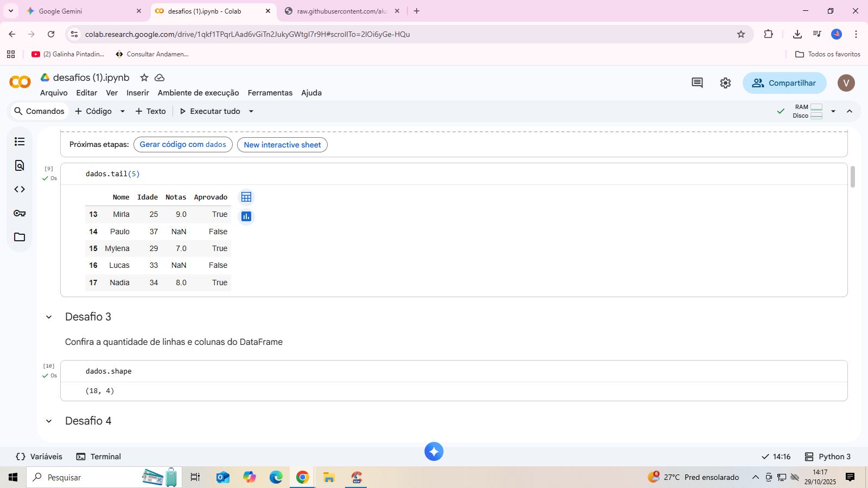Bookmark this page with star icon

(741, 34)
